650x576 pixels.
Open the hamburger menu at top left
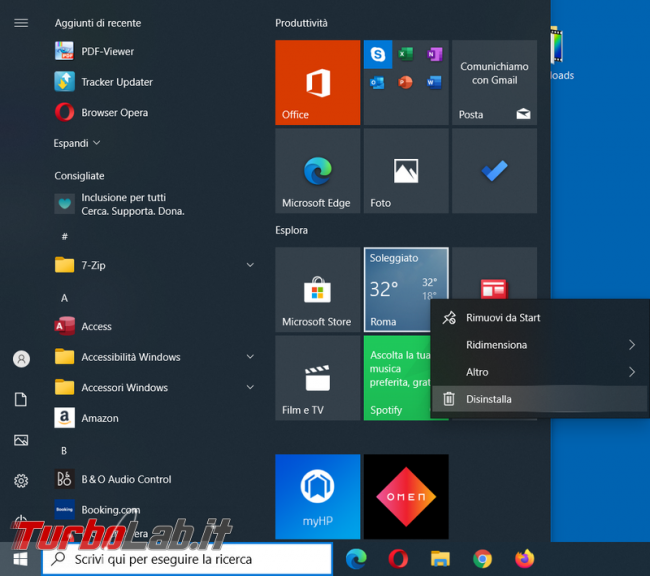click(21, 23)
